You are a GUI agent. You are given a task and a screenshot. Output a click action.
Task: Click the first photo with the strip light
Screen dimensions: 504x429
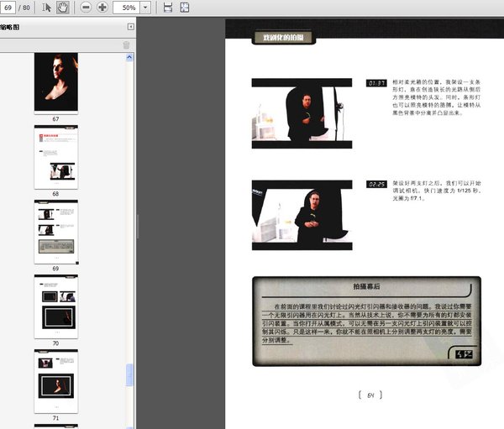click(x=302, y=113)
